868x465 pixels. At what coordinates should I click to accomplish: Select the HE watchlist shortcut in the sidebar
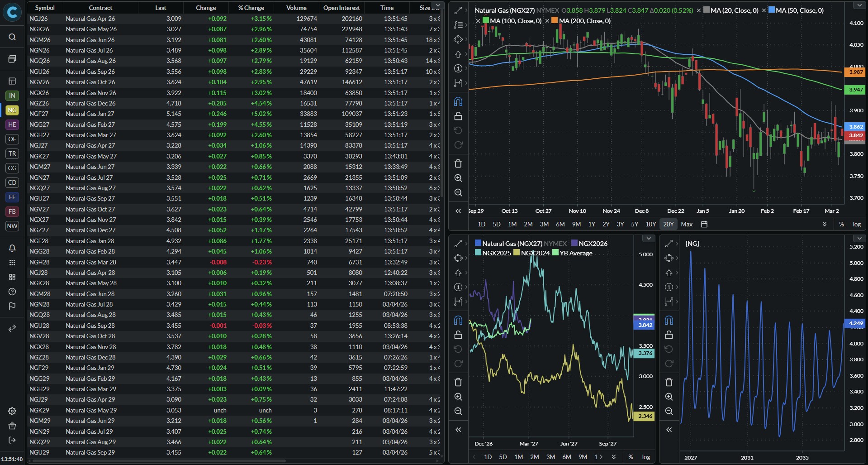pos(12,125)
